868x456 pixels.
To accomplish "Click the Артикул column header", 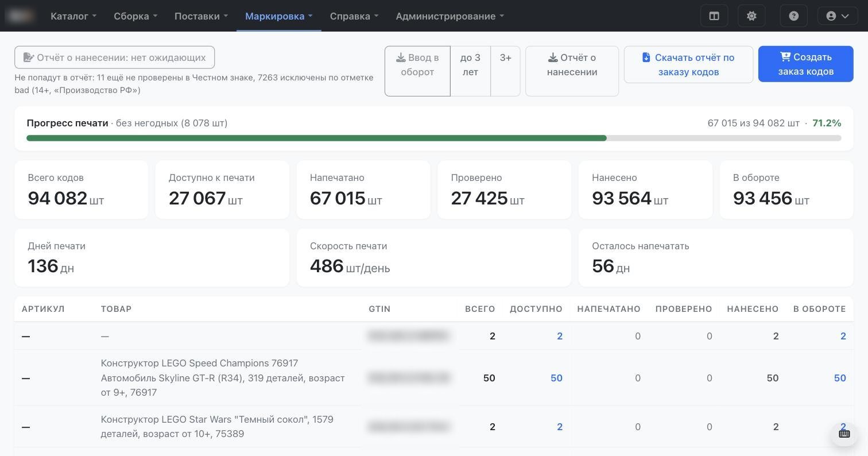I will coord(43,309).
